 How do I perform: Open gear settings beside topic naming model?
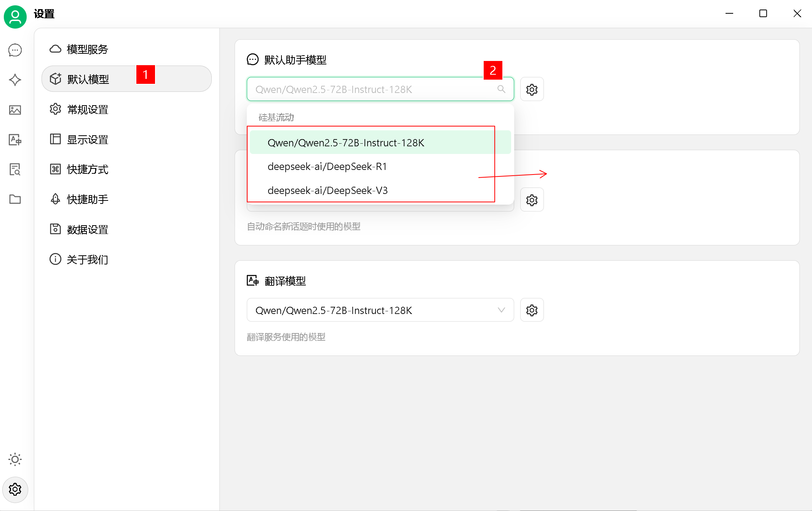point(532,200)
